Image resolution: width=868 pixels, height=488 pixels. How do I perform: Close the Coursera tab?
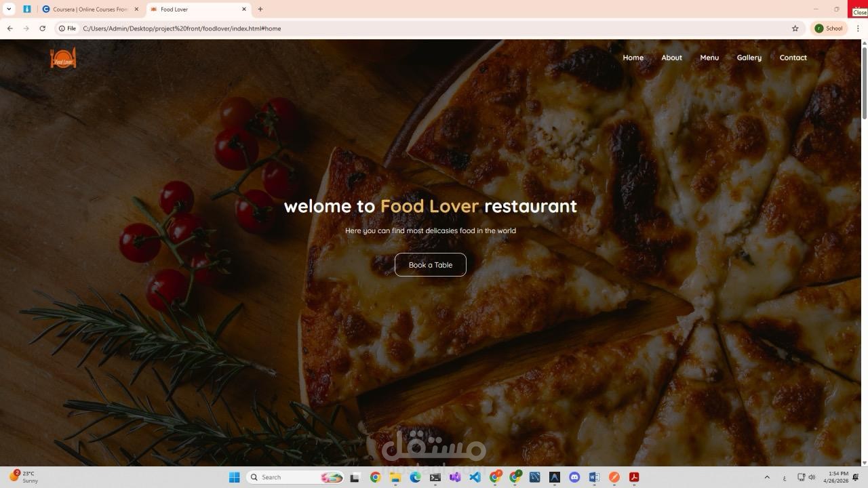pyautogui.click(x=136, y=9)
